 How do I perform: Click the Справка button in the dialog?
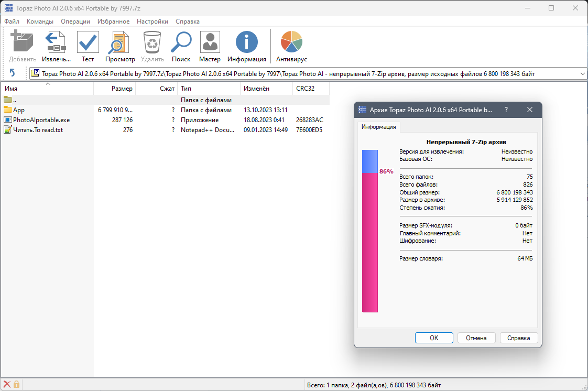pyautogui.click(x=518, y=338)
